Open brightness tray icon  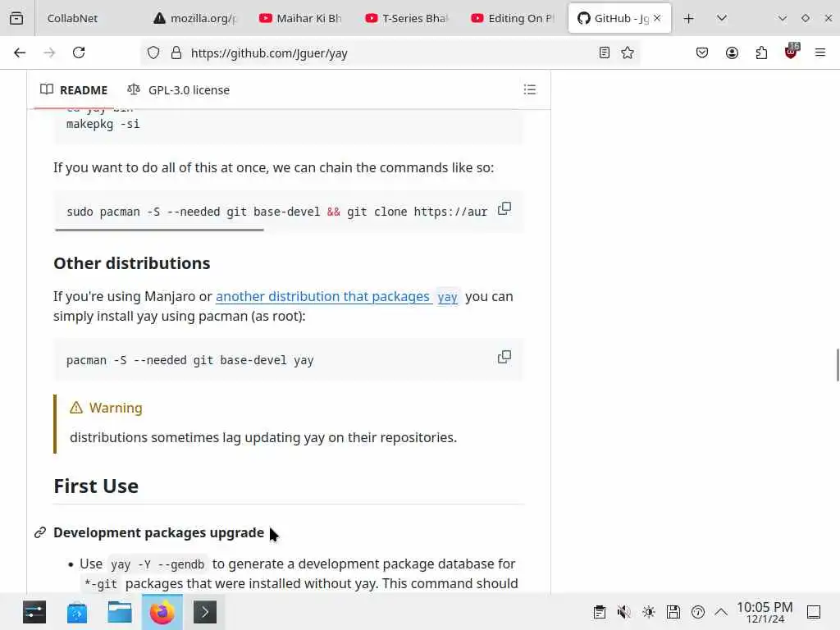coord(649,612)
